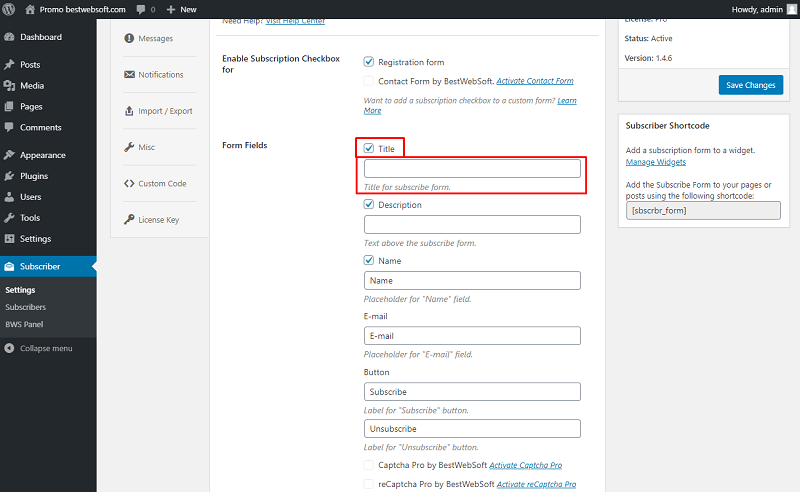
Task: Click the Pages icon in sidebar
Action: (x=9, y=106)
